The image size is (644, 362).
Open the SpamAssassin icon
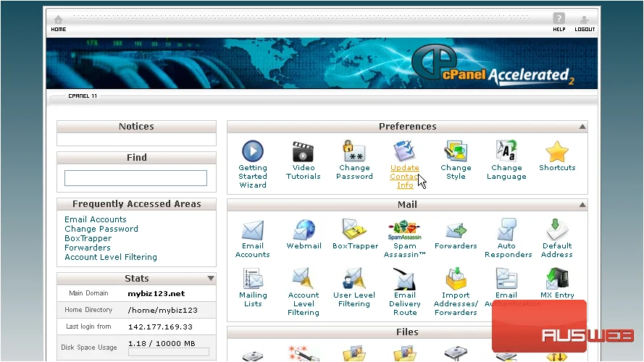[x=404, y=230]
